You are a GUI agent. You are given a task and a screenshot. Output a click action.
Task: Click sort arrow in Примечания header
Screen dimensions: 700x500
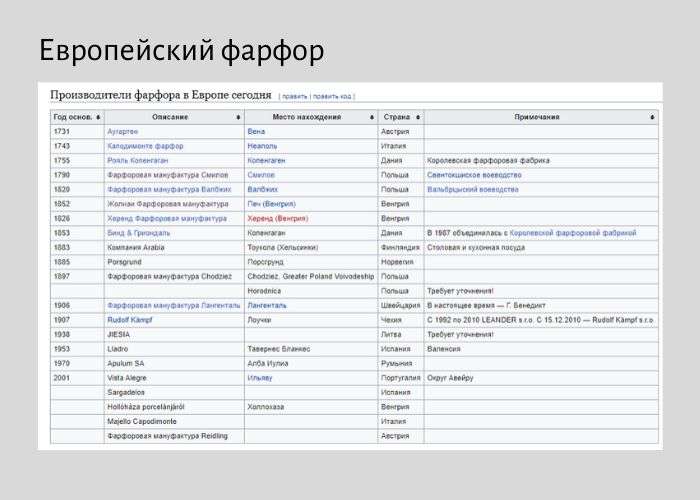pos(652,117)
